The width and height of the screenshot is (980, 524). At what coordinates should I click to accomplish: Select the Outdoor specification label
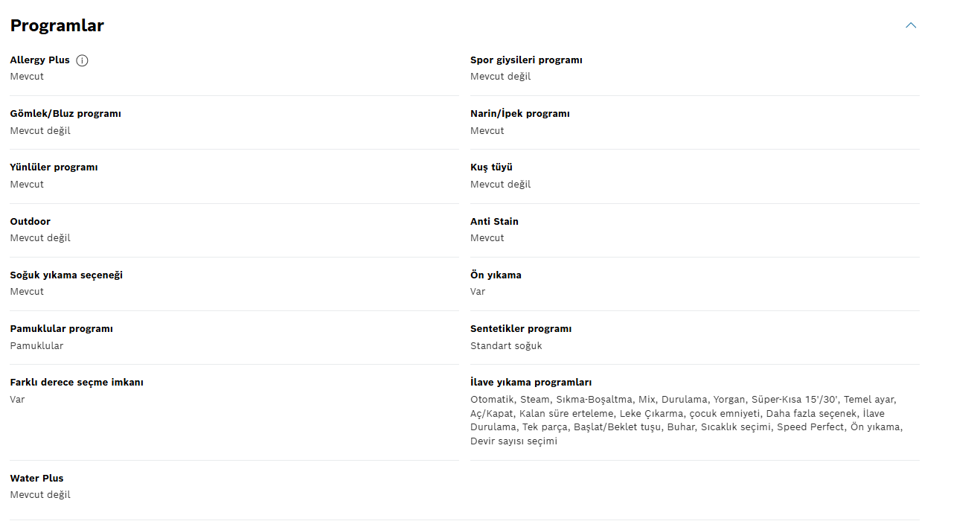(31, 222)
